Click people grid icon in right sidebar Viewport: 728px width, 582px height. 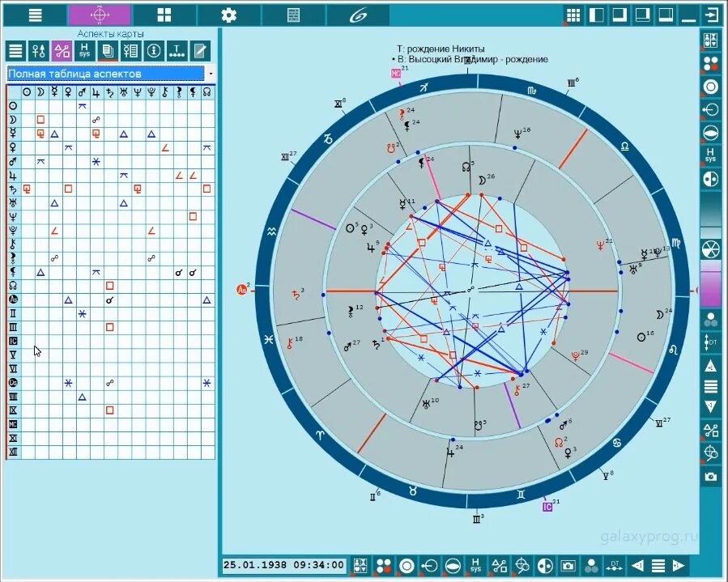tap(710, 40)
